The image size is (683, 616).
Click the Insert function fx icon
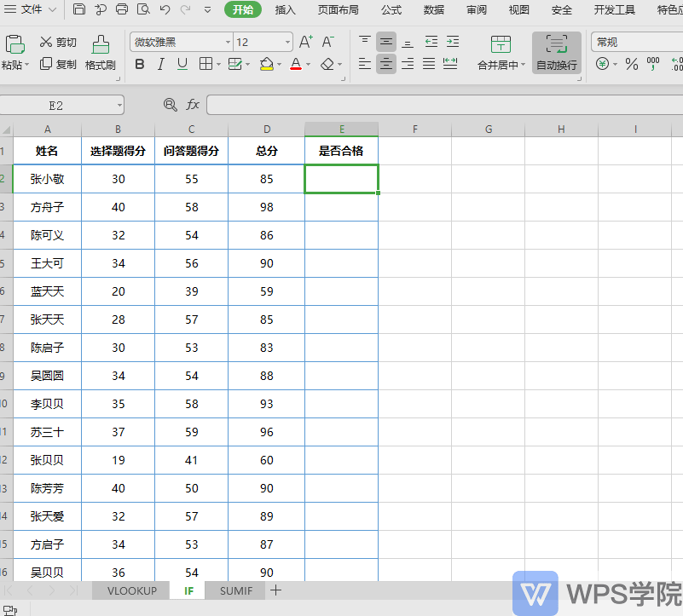pos(193,105)
